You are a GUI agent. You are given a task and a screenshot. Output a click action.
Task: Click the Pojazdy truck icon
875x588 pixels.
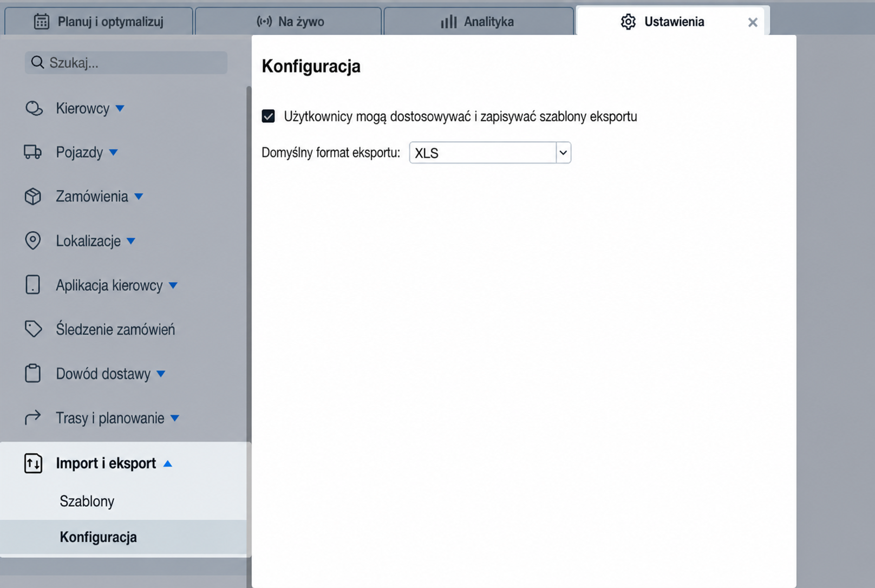32,152
